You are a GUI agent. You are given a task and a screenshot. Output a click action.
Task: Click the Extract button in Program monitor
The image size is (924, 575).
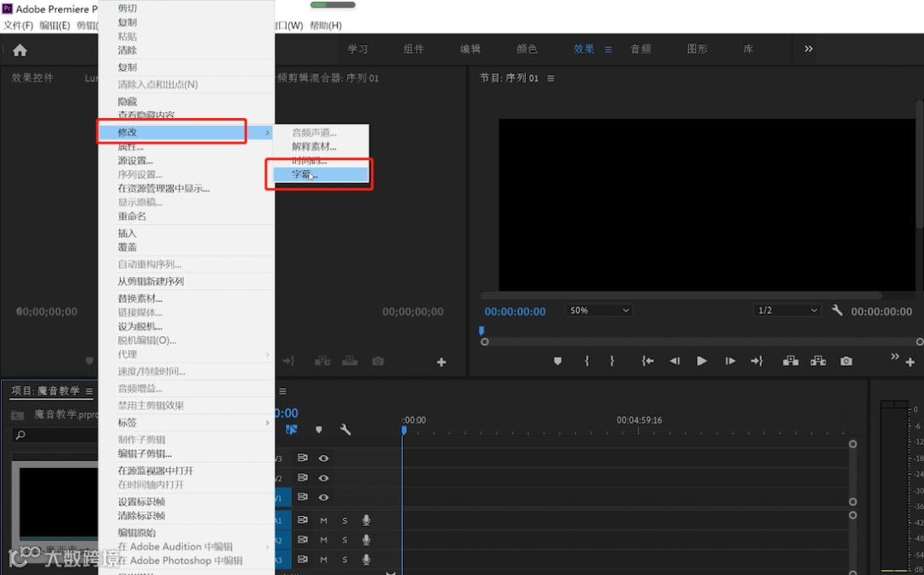(x=818, y=361)
